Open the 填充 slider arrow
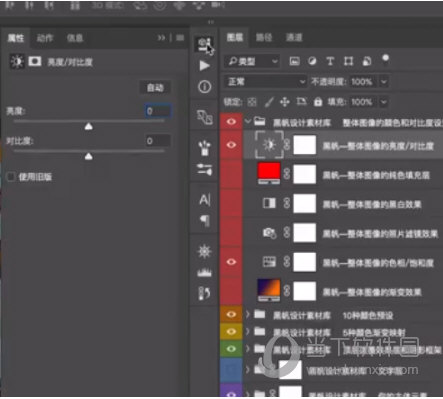Viewport: 443px width, 399px height. pyautogui.click(x=384, y=102)
